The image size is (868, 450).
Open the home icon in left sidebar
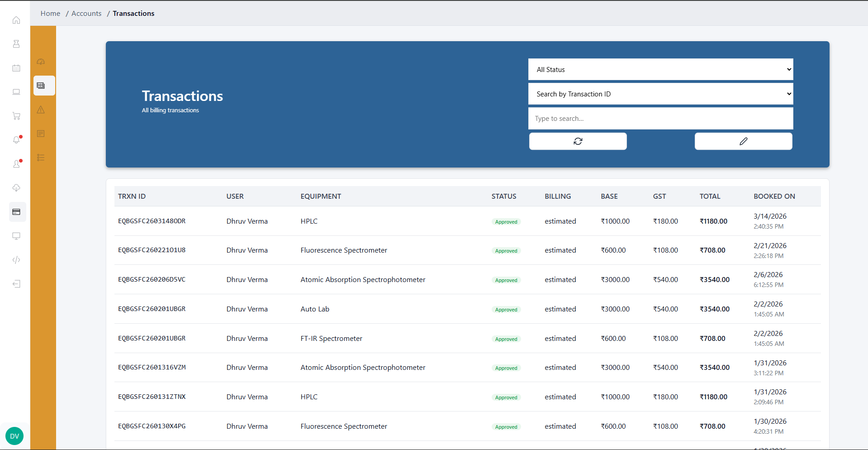point(16,20)
